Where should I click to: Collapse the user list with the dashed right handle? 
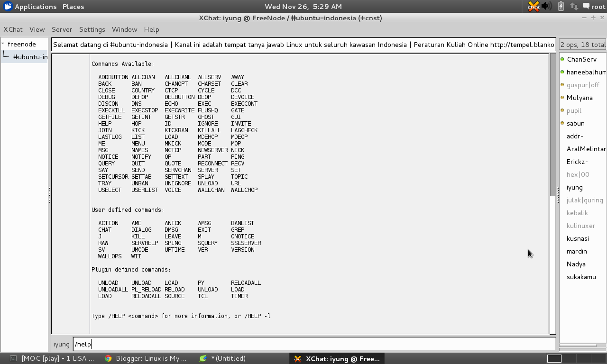[557, 194]
